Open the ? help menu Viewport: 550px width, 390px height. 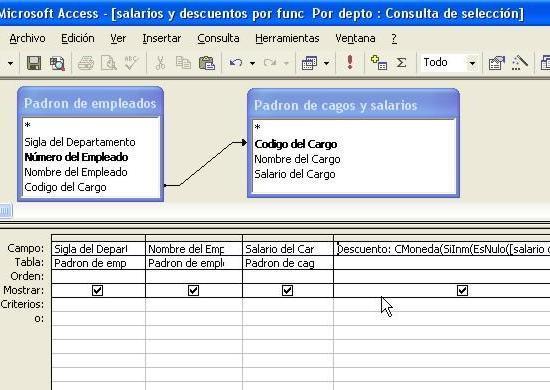point(394,38)
